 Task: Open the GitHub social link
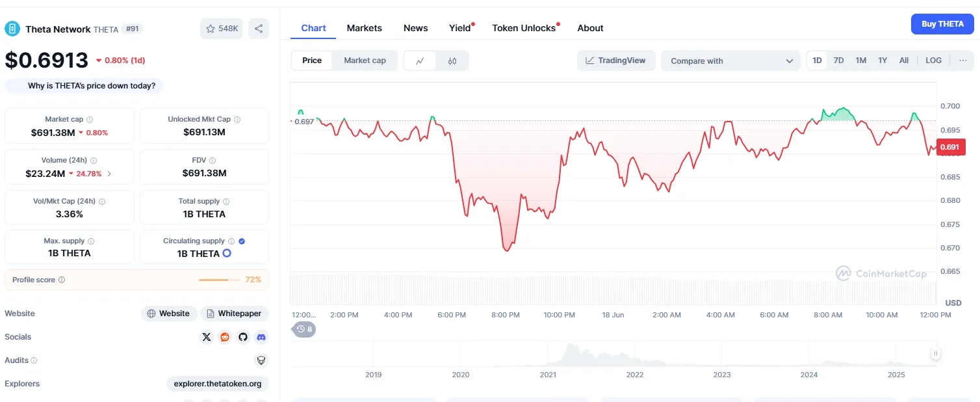pos(243,337)
